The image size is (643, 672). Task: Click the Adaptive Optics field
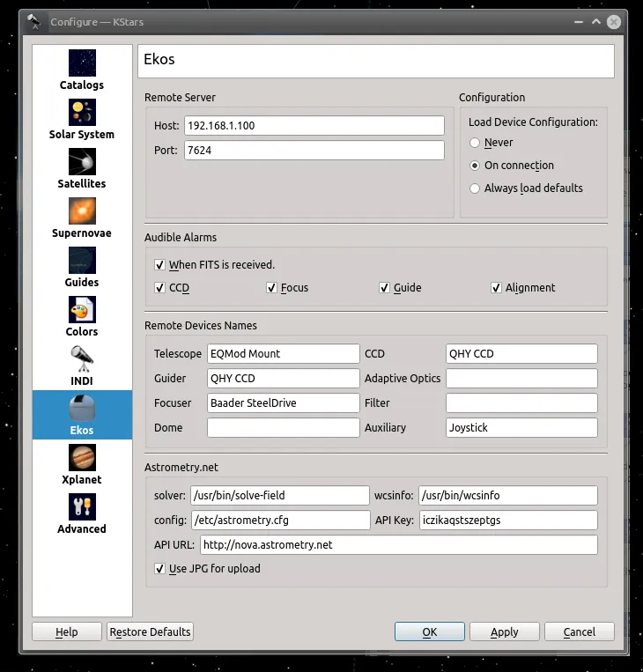click(521, 379)
